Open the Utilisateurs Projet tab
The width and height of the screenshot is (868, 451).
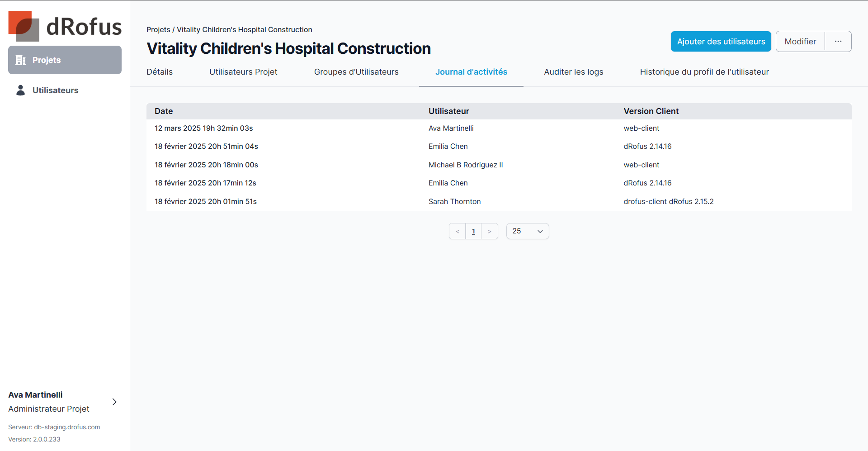[243, 72]
